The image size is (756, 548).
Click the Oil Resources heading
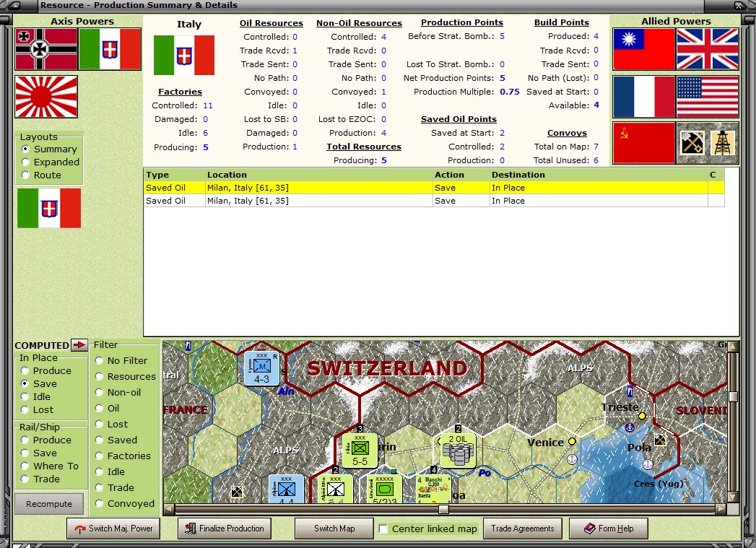(x=271, y=23)
